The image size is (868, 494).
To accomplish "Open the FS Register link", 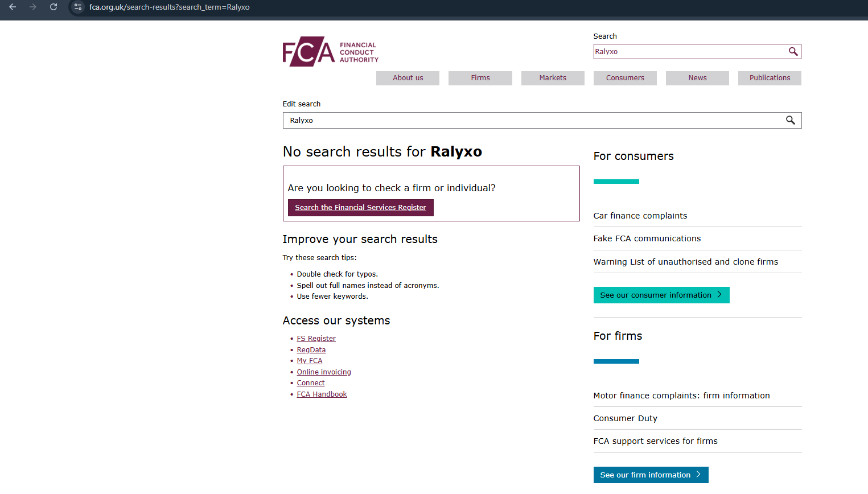I will pyautogui.click(x=316, y=339).
